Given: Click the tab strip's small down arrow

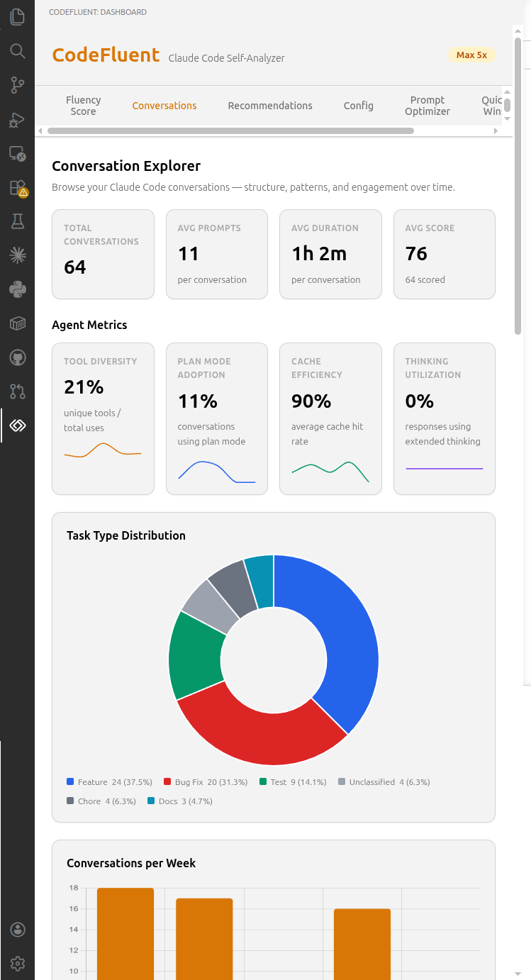Looking at the screenshot, I should (x=507, y=119).
